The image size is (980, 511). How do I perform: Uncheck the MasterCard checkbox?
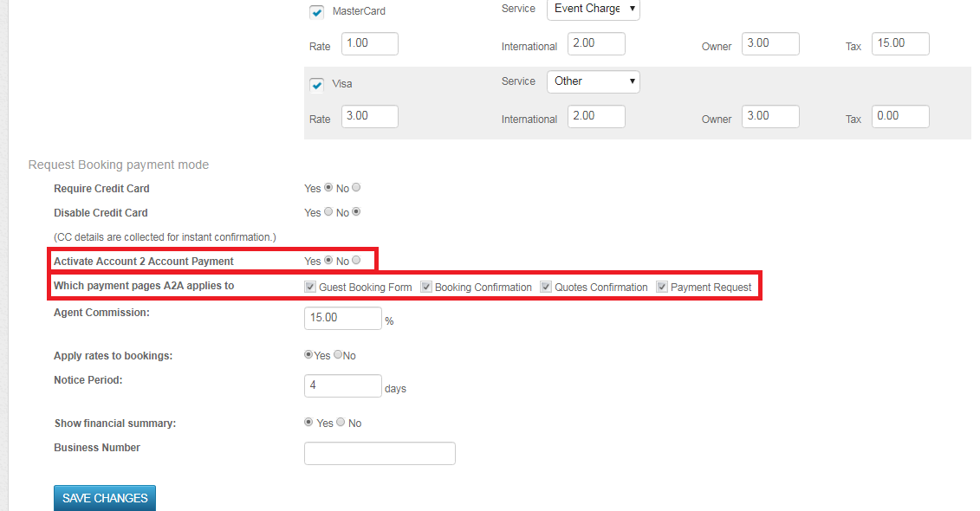[x=317, y=12]
